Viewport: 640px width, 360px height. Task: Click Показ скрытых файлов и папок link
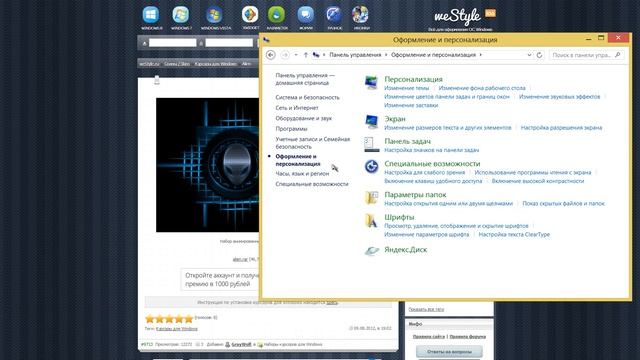point(563,204)
